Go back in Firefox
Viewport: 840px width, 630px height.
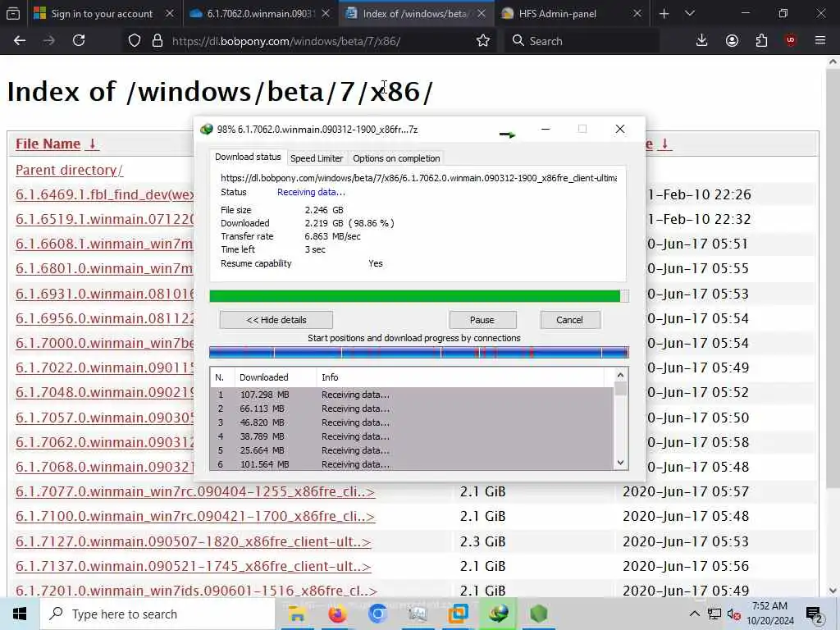(x=20, y=40)
